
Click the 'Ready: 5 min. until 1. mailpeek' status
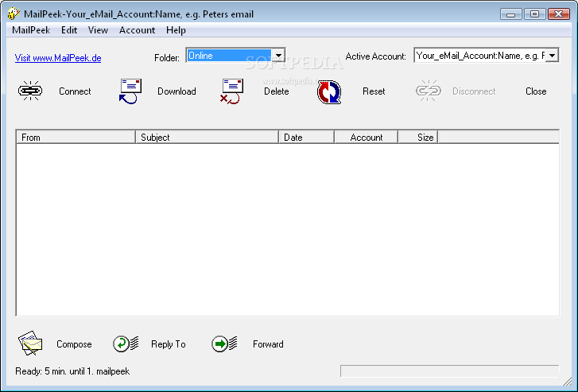(72, 371)
